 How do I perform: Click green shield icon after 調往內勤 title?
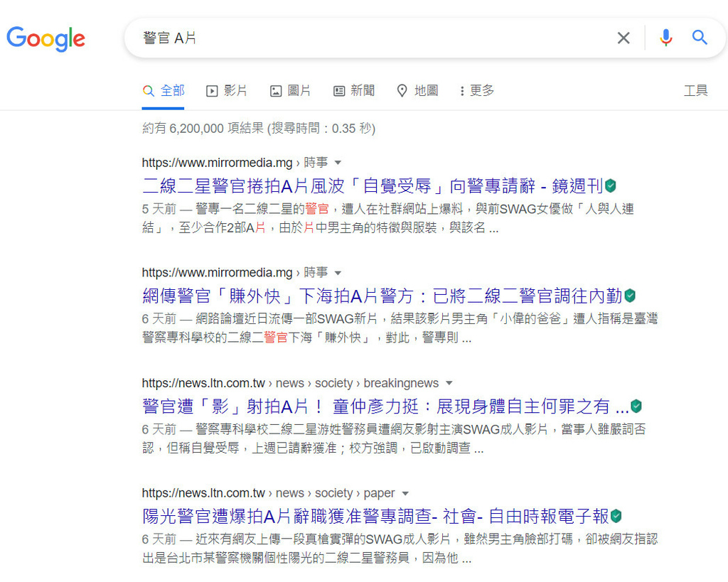630,296
